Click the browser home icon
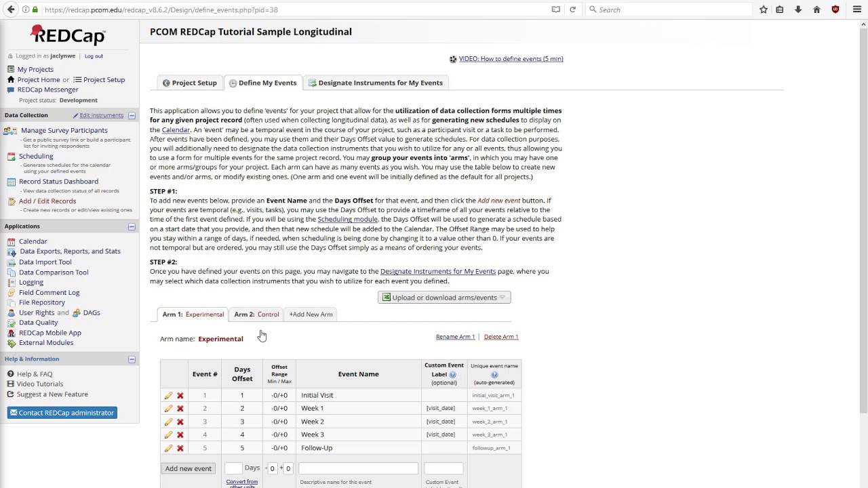The height and width of the screenshot is (488, 868). pyautogui.click(x=816, y=9)
